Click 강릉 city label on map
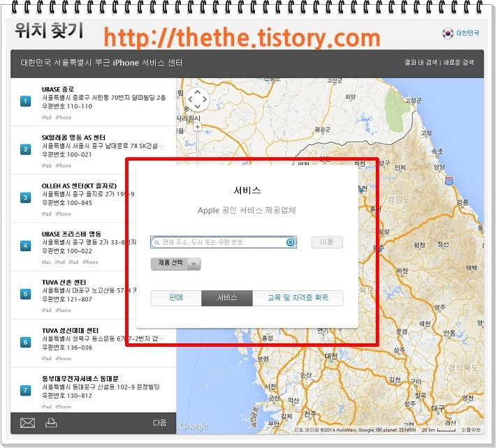 (x=462, y=202)
